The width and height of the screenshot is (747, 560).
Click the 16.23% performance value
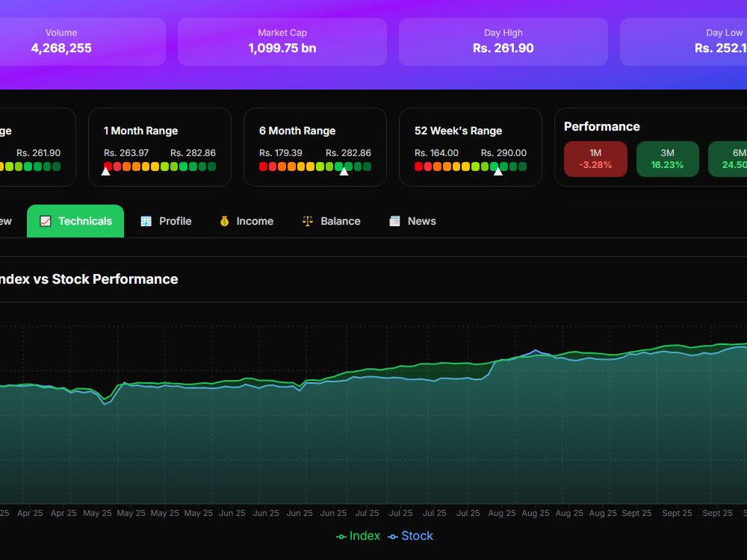pyautogui.click(x=667, y=165)
